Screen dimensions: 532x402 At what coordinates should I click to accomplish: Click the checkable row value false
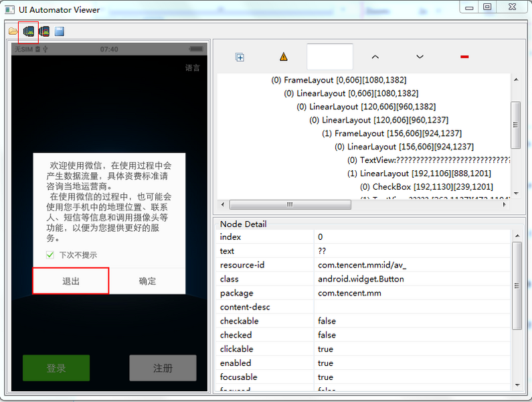(x=327, y=321)
